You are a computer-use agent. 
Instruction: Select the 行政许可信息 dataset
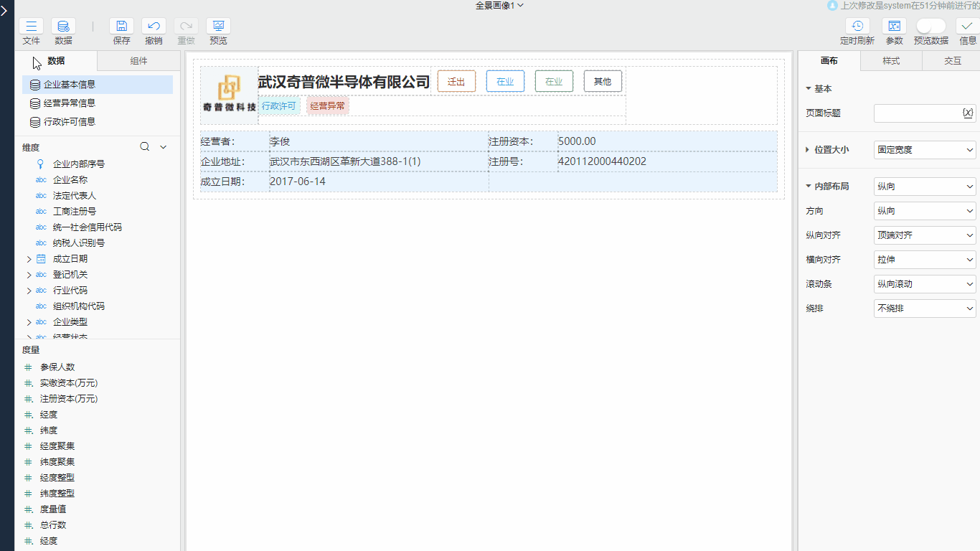[98, 122]
